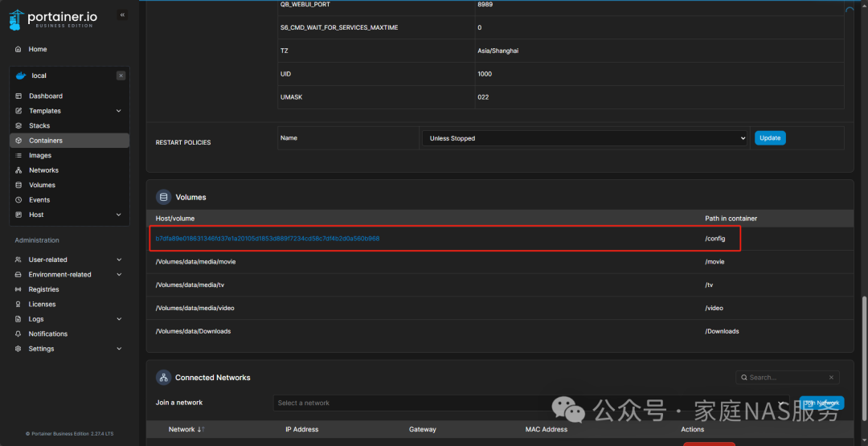The height and width of the screenshot is (446, 868).
Task: Click the QB_WEBUI_PORT value 8989
Action: pyautogui.click(x=485, y=5)
